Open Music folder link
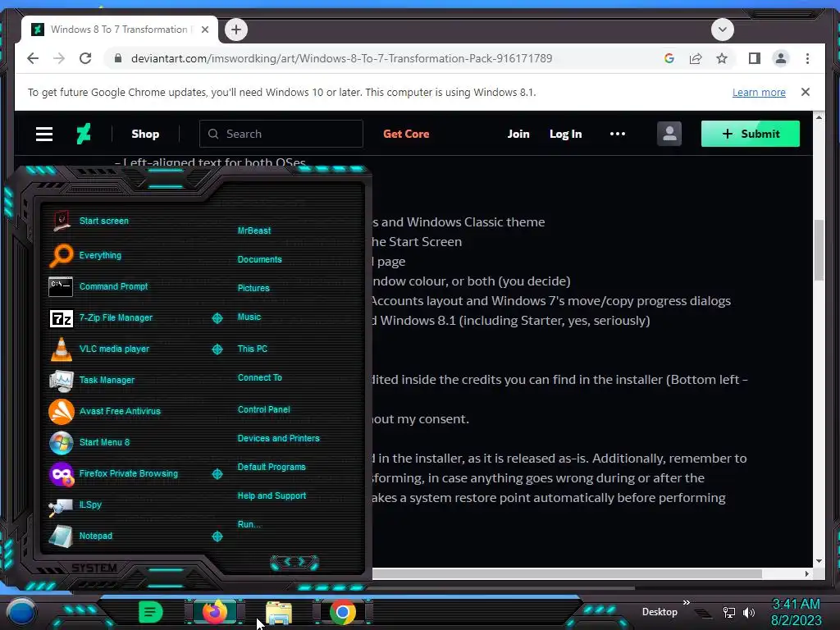 click(x=249, y=317)
